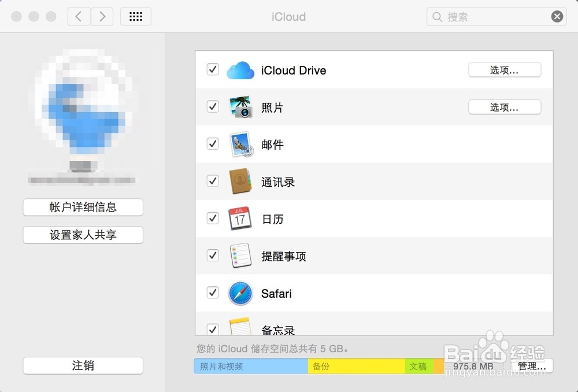The width and height of the screenshot is (578, 392).
Task: Show all preferences grid button
Action: tap(136, 17)
